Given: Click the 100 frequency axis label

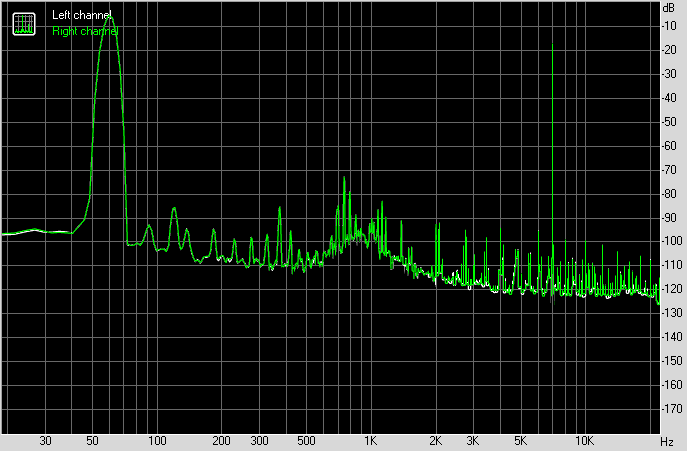Looking at the screenshot, I should [157, 440].
